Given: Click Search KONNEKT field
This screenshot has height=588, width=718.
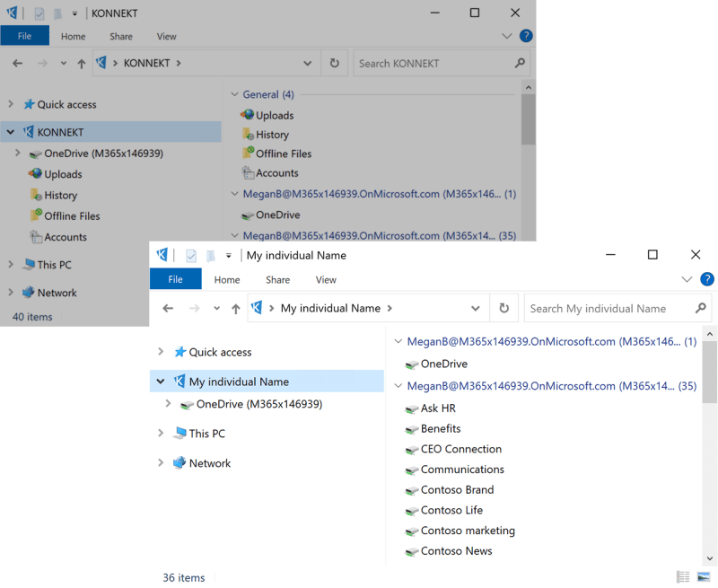Looking at the screenshot, I should click(x=434, y=63).
